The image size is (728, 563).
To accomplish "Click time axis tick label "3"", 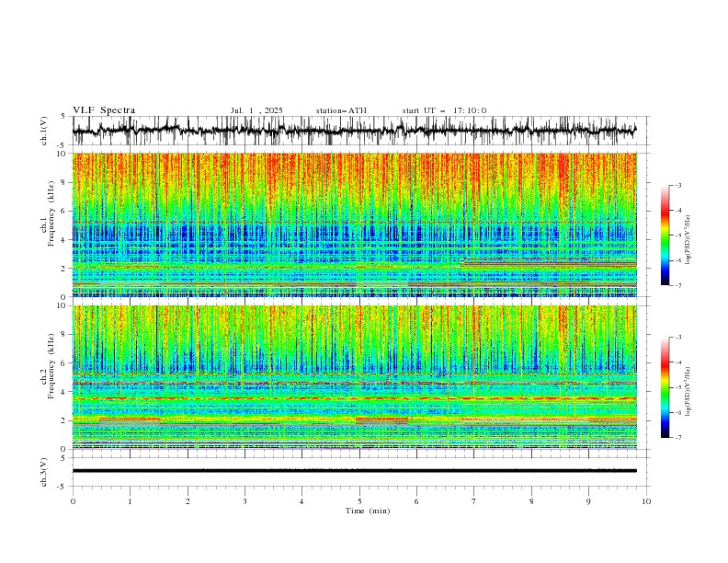I will [x=245, y=501].
